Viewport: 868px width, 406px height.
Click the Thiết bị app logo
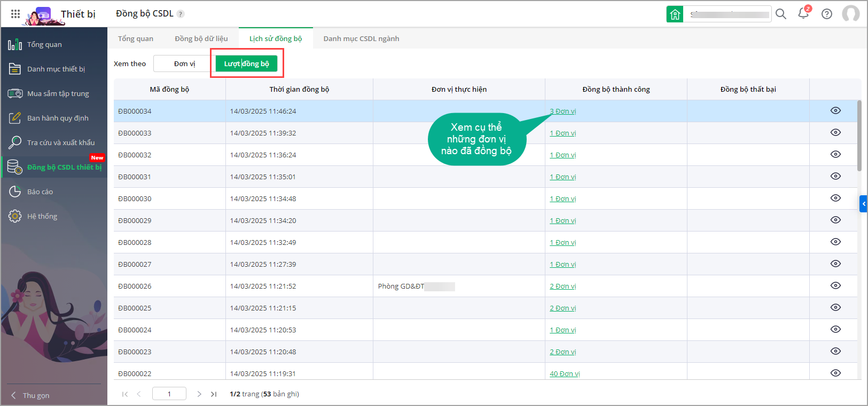click(43, 15)
